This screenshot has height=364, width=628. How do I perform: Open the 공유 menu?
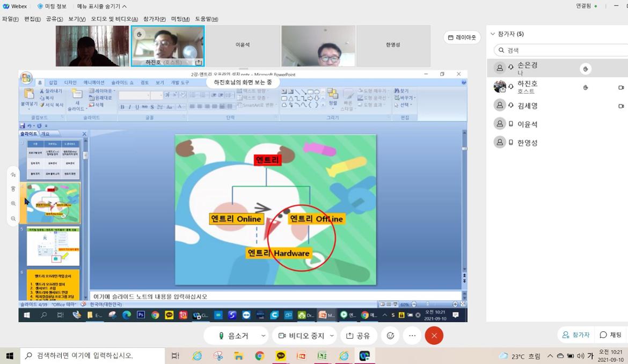pos(54,19)
